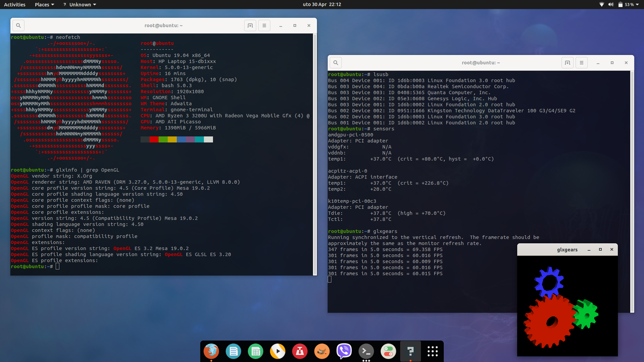The height and width of the screenshot is (362, 644).
Task: Show all applications using the dock grid button
Action: point(432,351)
